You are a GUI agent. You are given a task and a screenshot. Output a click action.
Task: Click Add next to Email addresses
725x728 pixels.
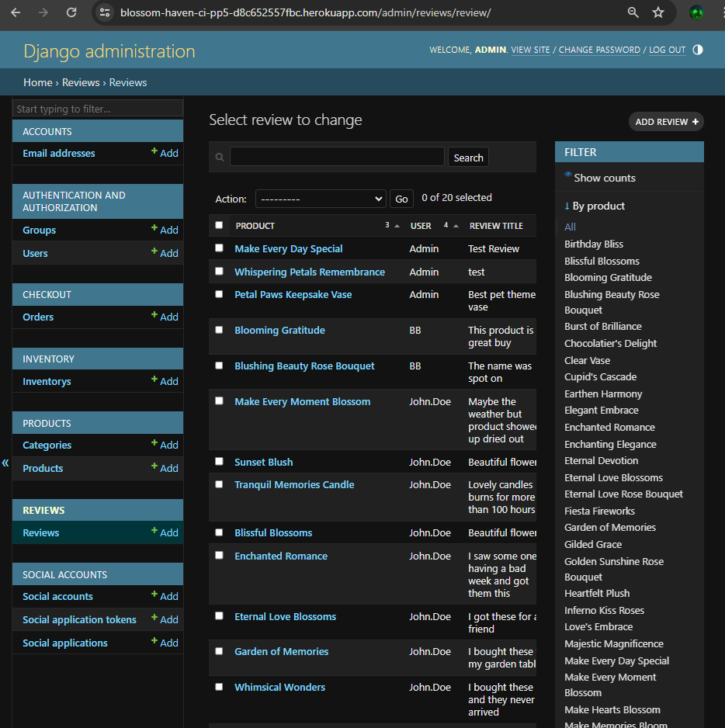165,153
